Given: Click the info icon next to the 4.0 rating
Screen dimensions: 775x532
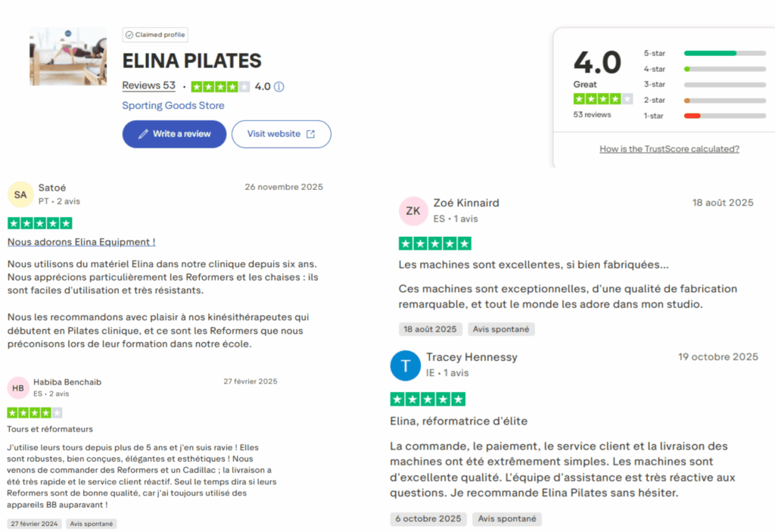Looking at the screenshot, I should point(279,86).
